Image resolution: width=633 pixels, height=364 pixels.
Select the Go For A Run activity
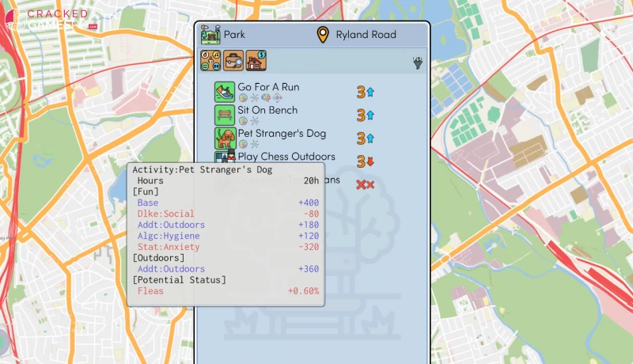tap(268, 86)
